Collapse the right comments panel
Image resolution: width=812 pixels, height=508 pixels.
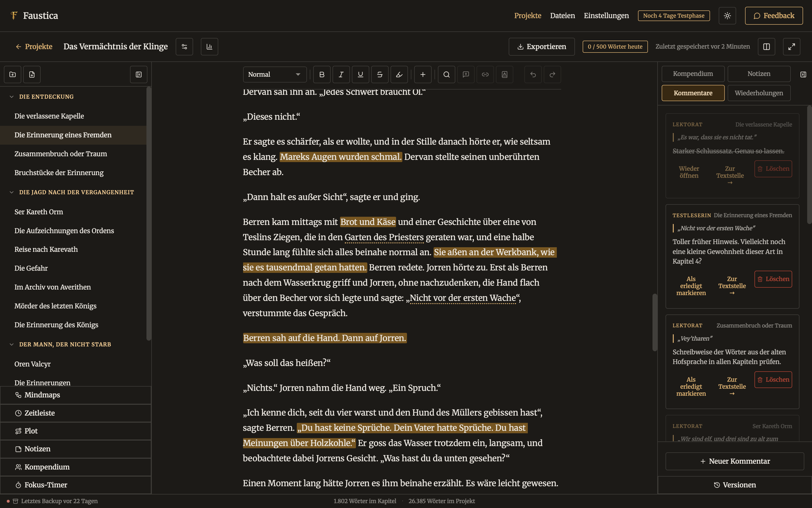(803, 74)
